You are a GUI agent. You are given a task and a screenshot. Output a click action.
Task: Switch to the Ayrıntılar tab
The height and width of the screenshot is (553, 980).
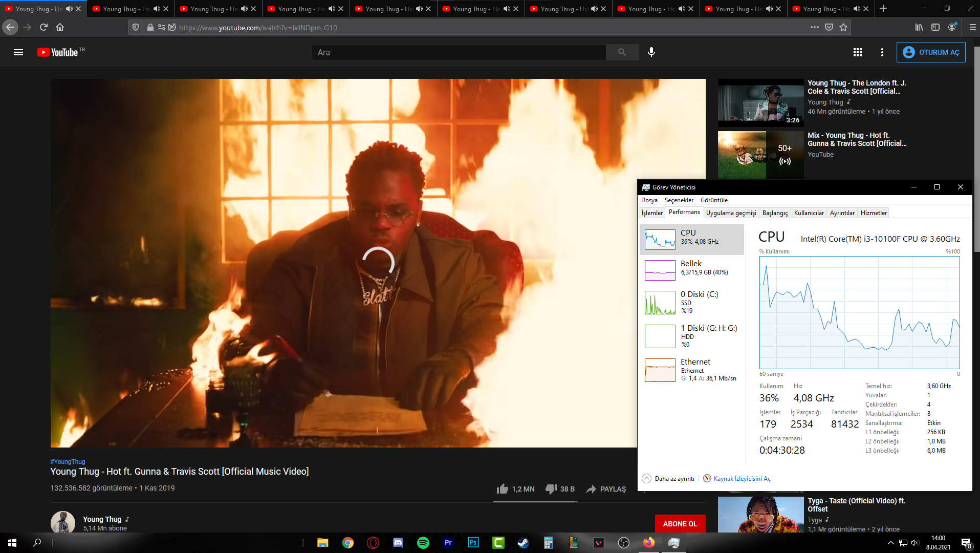click(x=842, y=213)
